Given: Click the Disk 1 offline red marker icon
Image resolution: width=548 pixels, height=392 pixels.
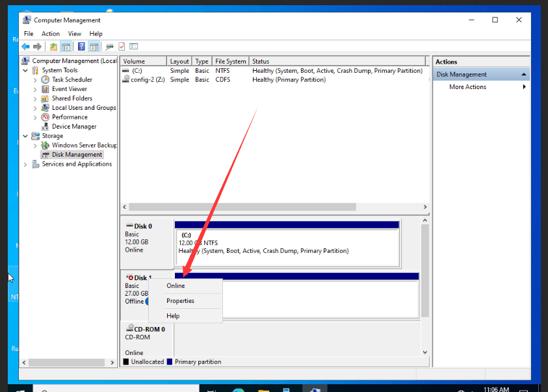Looking at the screenshot, I should 129,278.
